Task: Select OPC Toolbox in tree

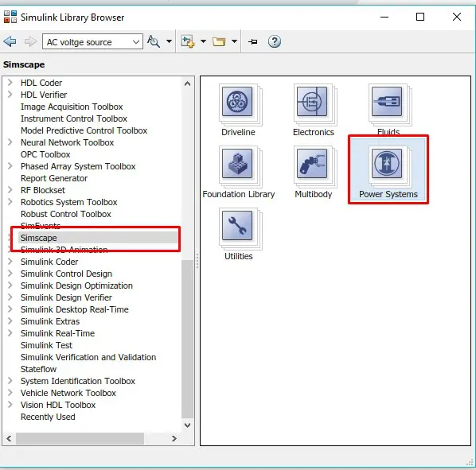Action: pyautogui.click(x=45, y=154)
